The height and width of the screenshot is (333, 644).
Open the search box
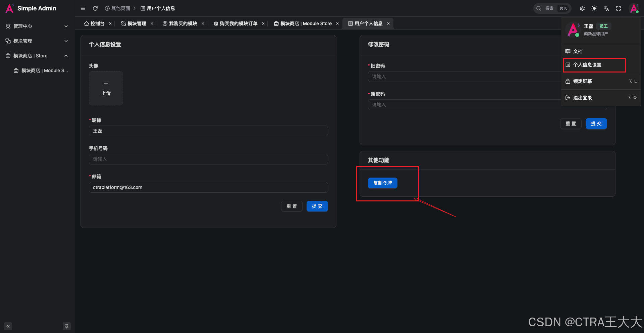click(552, 8)
